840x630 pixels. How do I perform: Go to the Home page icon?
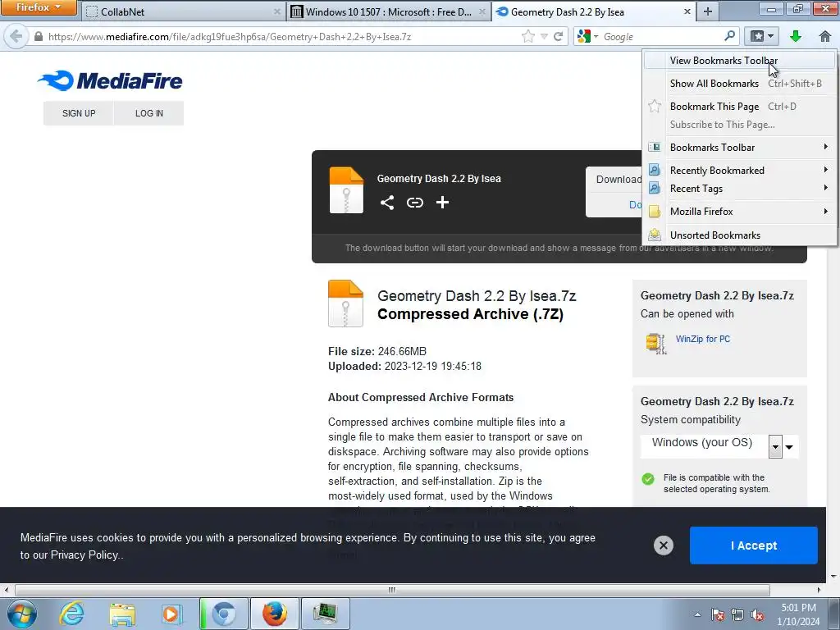point(825,36)
